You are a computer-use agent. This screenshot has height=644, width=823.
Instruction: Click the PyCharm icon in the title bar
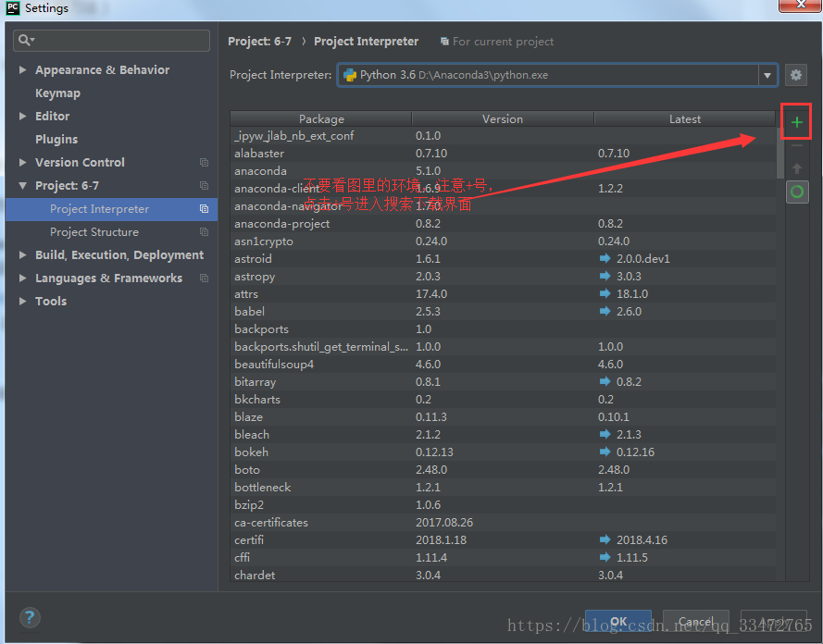[x=13, y=8]
